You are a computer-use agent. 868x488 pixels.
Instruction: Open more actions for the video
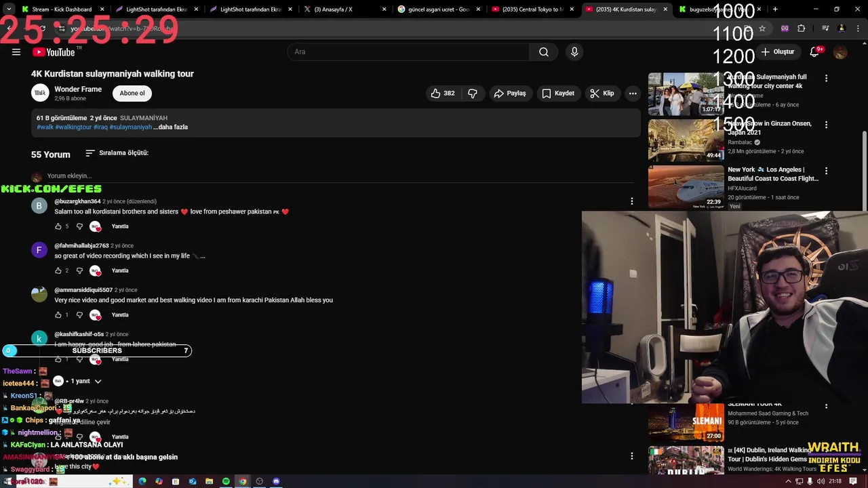pyautogui.click(x=633, y=94)
